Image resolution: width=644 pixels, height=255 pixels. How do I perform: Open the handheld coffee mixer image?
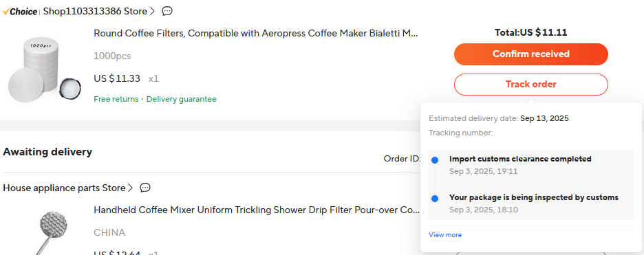44,230
